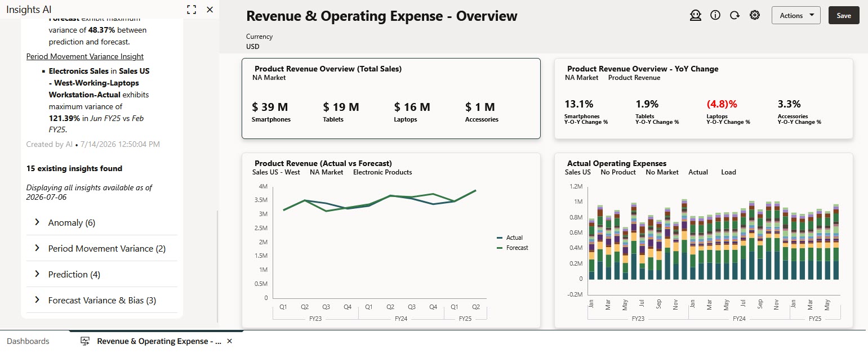The width and height of the screenshot is (868, 358).
Task: Open dashboard settings gear
Action: point(755,15)
